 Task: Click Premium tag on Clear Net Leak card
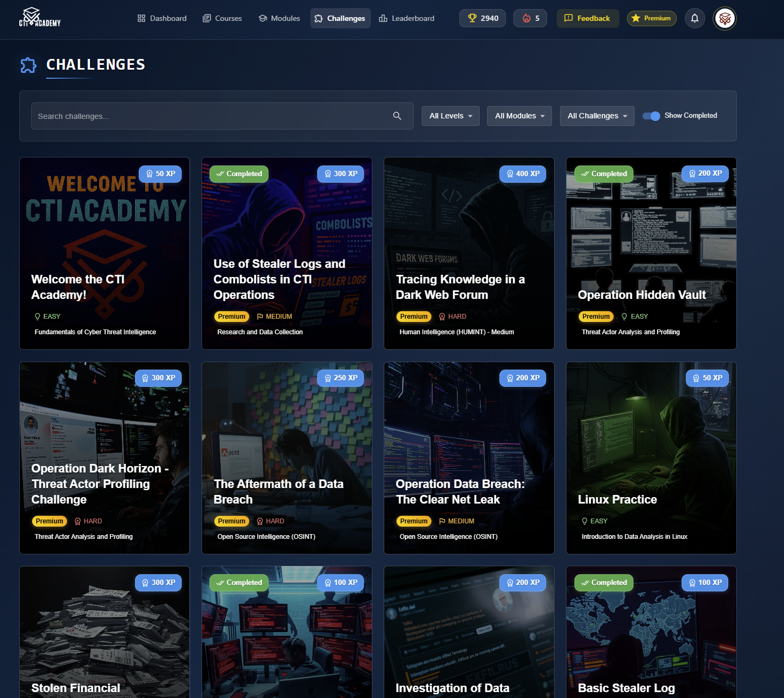pyautogui.click(x=414, y=521)
